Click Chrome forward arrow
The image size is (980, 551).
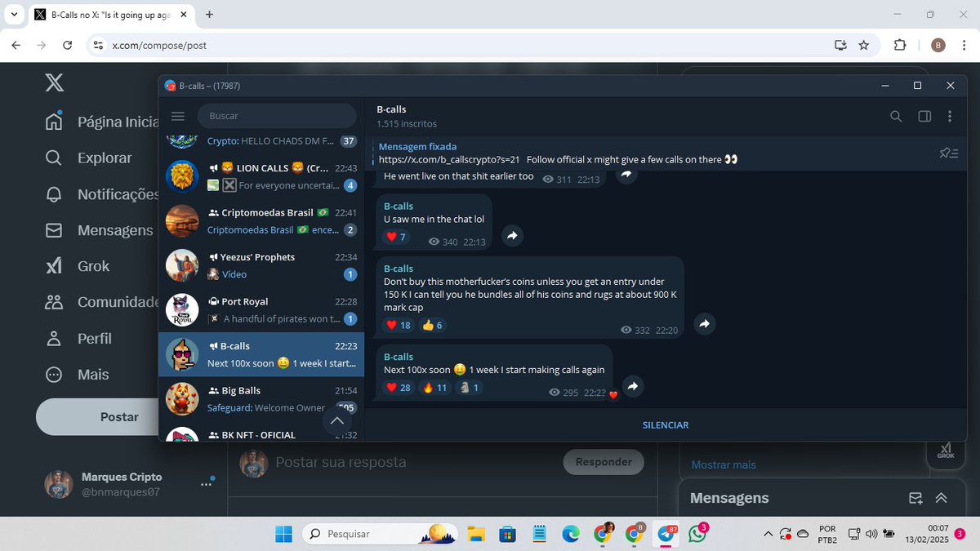42,45
